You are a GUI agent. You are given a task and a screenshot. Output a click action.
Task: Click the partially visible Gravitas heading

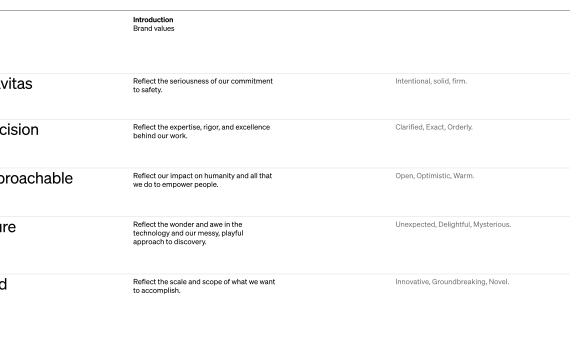[16, 84]
